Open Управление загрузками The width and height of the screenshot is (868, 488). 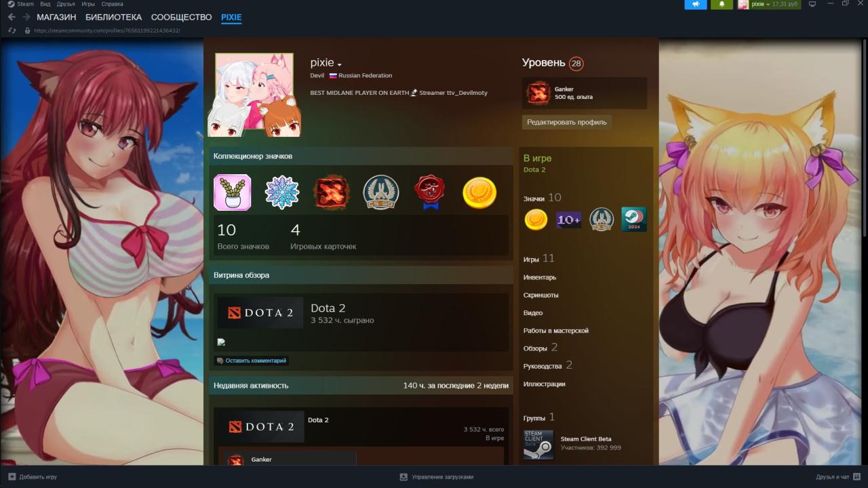coord(437,477)
